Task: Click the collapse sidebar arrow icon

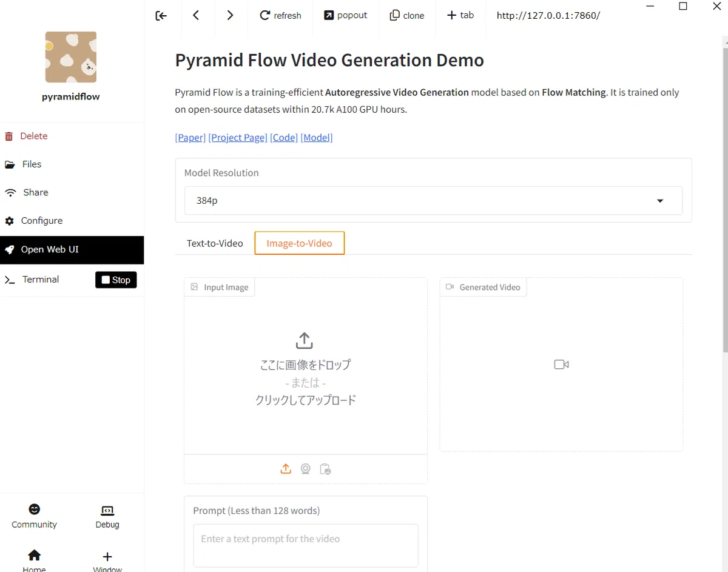Action: coord(161,16)
